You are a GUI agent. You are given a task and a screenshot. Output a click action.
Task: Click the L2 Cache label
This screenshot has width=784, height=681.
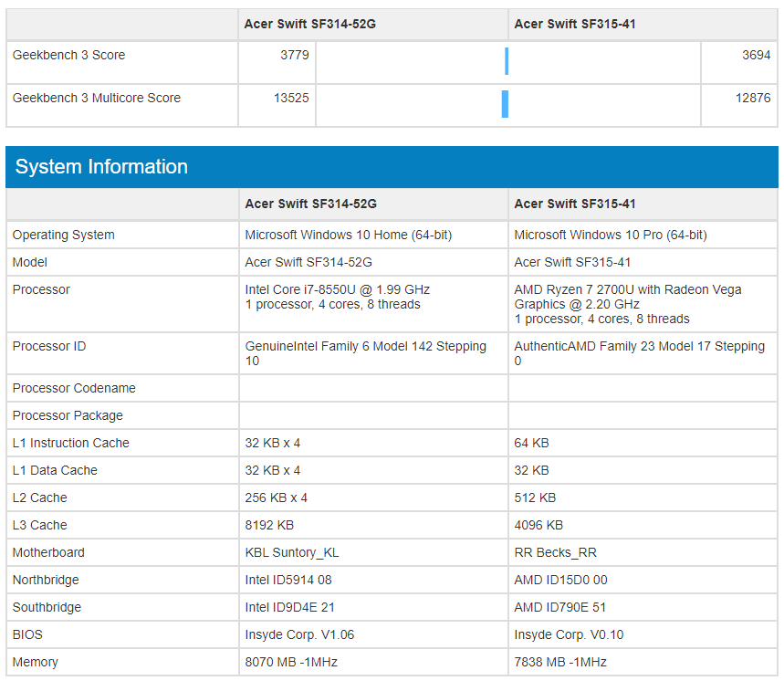[39, 498]
